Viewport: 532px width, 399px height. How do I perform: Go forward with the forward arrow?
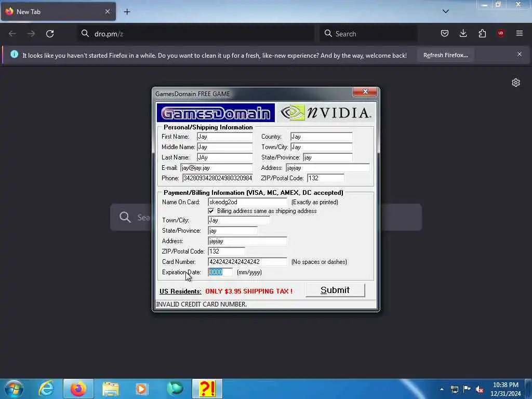coord(31,34)
